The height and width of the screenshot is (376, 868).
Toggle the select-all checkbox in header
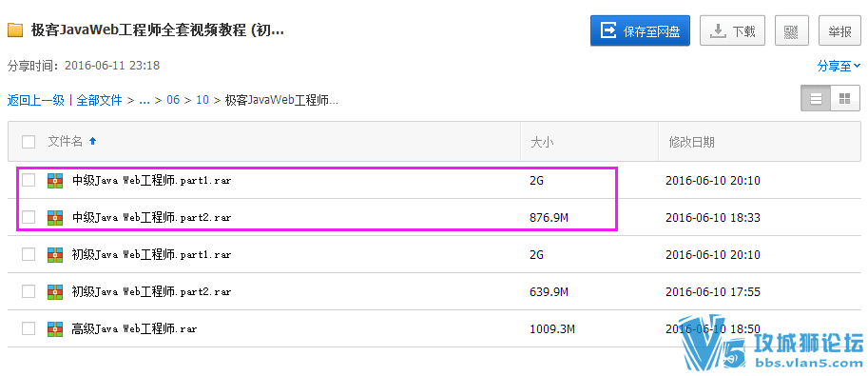(x=29, y=142)
